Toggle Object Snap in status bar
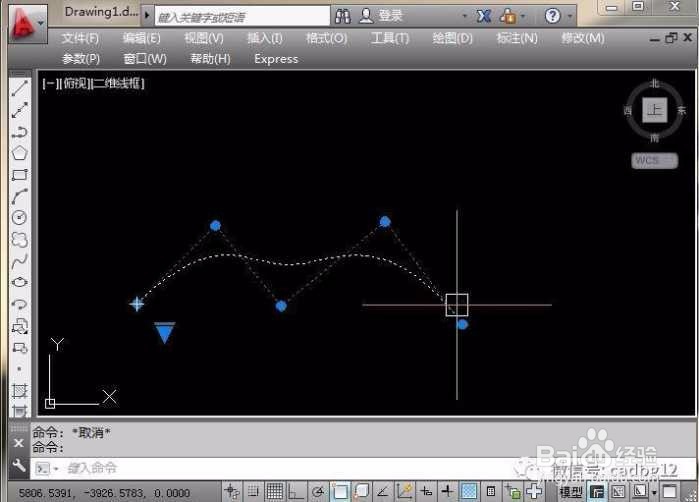The image size is (699, 502). coord(340,492)
